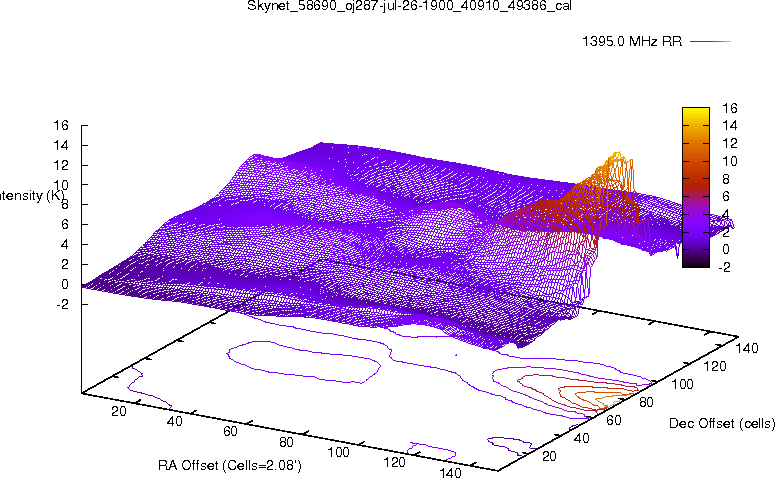Click the -2 tick on the intensity axis
Screen dimensions: 775x478
62,304
